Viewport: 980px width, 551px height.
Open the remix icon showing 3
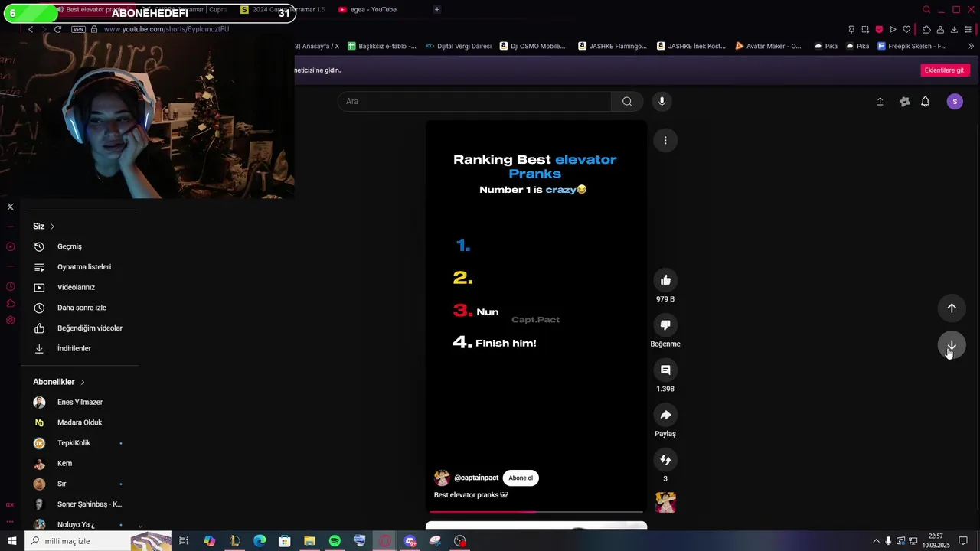[x=665, y=460]
